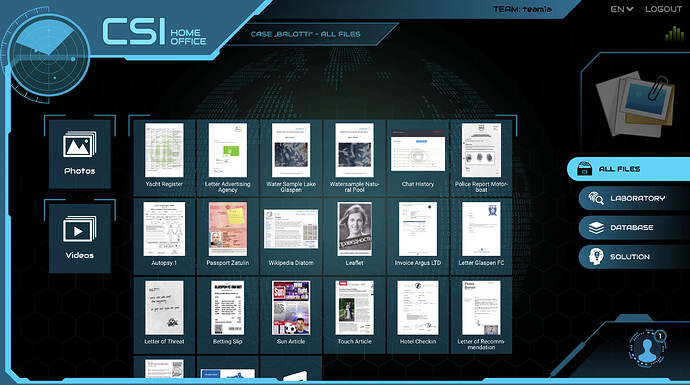
Task: Open the user profile notification icon
Action: coord(647,348)
